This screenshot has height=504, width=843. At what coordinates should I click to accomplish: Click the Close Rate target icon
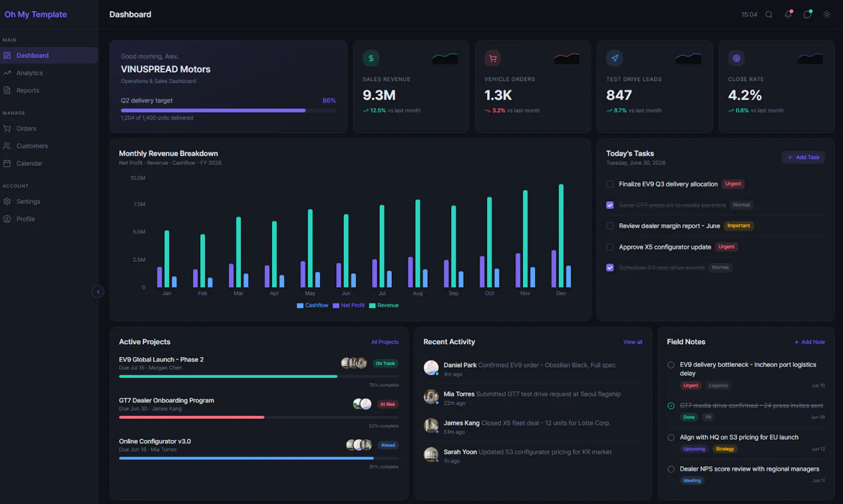click(x=736, y=58)
